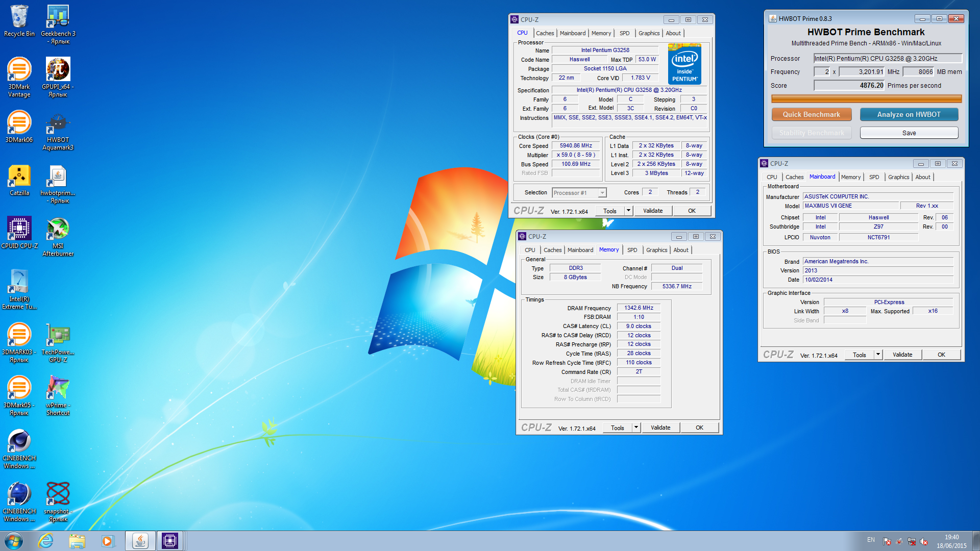This screenshot has height=551, width=980.
Task: Expand Tools arrow in CPU-Z Mainboard window
Action: tap(878, 355)
